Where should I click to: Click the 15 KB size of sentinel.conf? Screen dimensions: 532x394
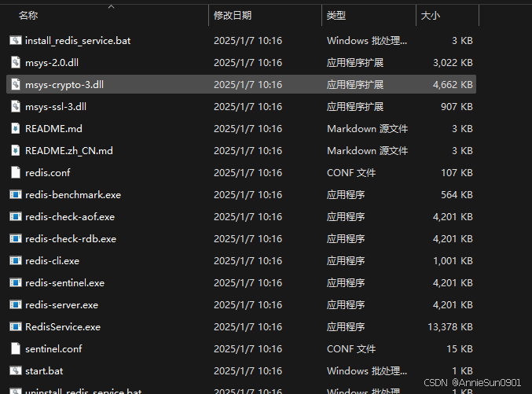460,349
